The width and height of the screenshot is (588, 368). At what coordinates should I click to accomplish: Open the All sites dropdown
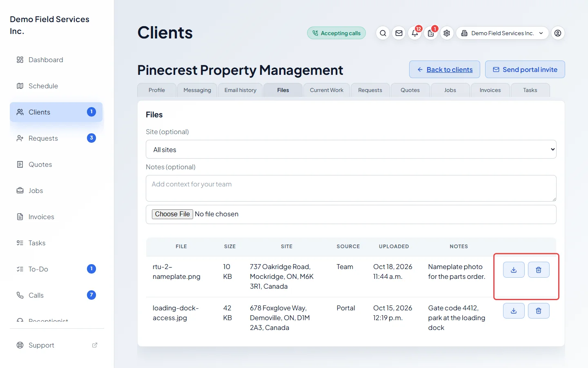click(x=351, y=149)
